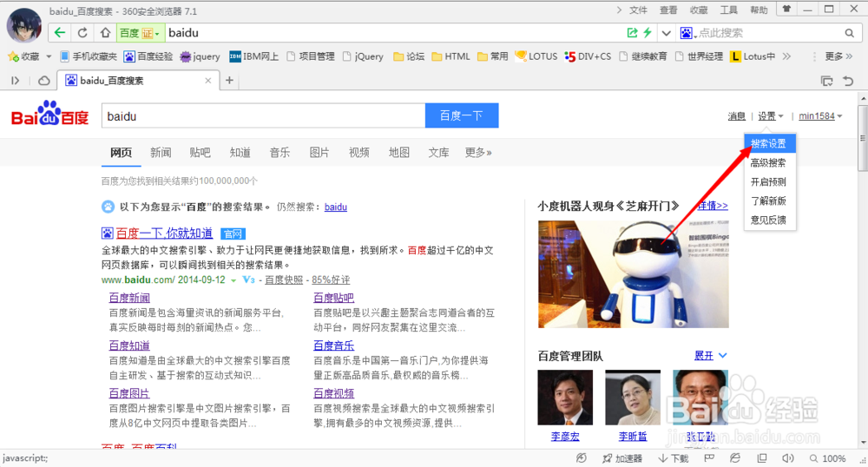Open IBM网上 bookmark
Viewport: 868px width, 467px height.
pyautogui.click(x=254, y=56)
